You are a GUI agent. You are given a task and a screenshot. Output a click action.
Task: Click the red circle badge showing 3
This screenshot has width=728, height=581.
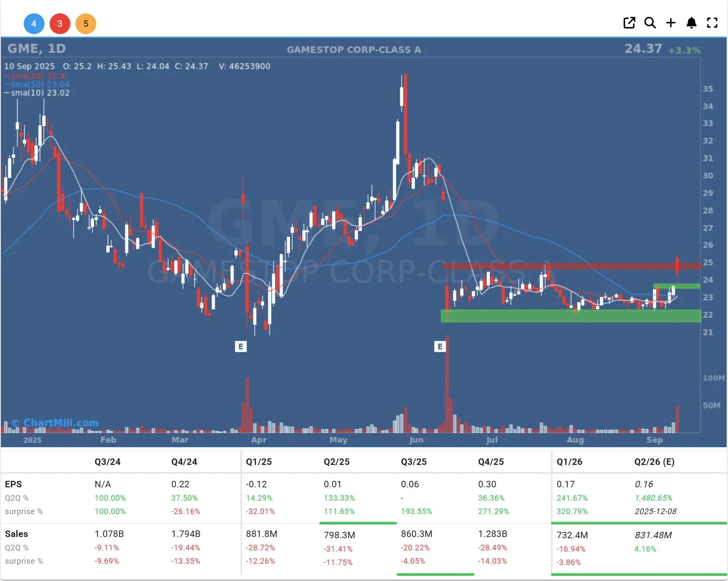pos(60,24)
